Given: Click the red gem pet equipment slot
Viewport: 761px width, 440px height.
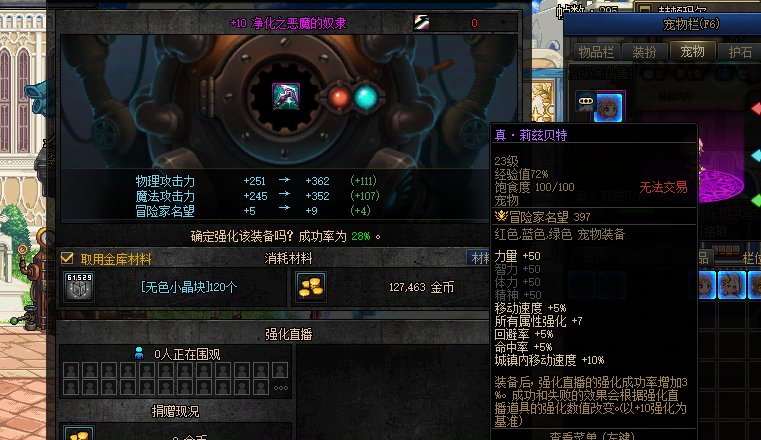Looking at the screenshot, I should click(x=756, y=109).
